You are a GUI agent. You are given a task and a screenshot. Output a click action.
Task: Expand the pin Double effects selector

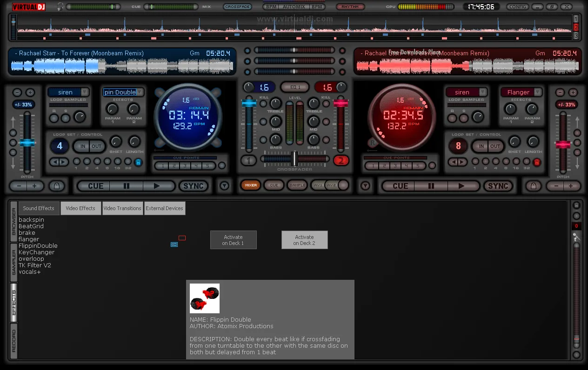coord(140,92)
